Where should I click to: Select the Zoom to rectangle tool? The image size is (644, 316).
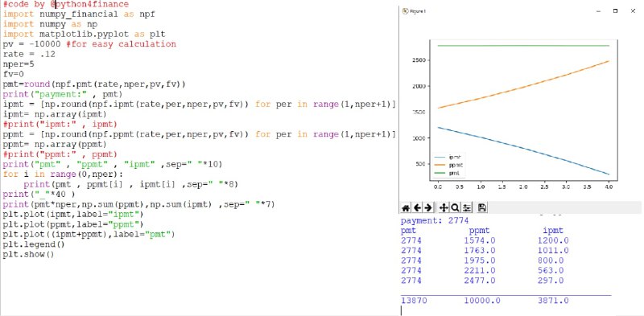(x=455, y=208)
